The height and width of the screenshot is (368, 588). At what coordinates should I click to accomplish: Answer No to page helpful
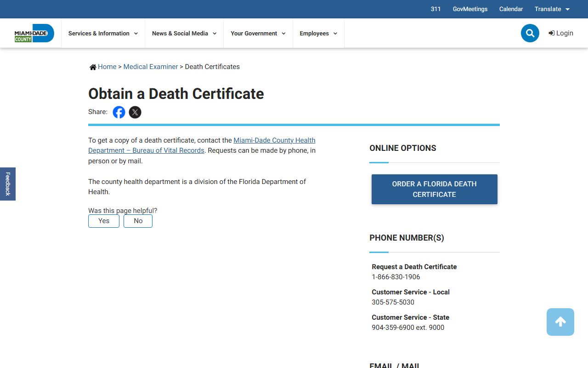coord(138,221)
